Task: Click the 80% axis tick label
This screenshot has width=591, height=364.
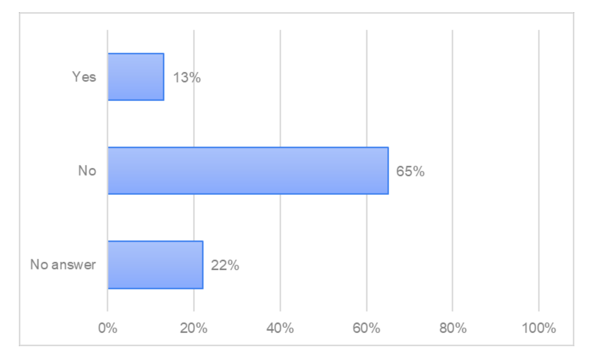Action: 453,328
